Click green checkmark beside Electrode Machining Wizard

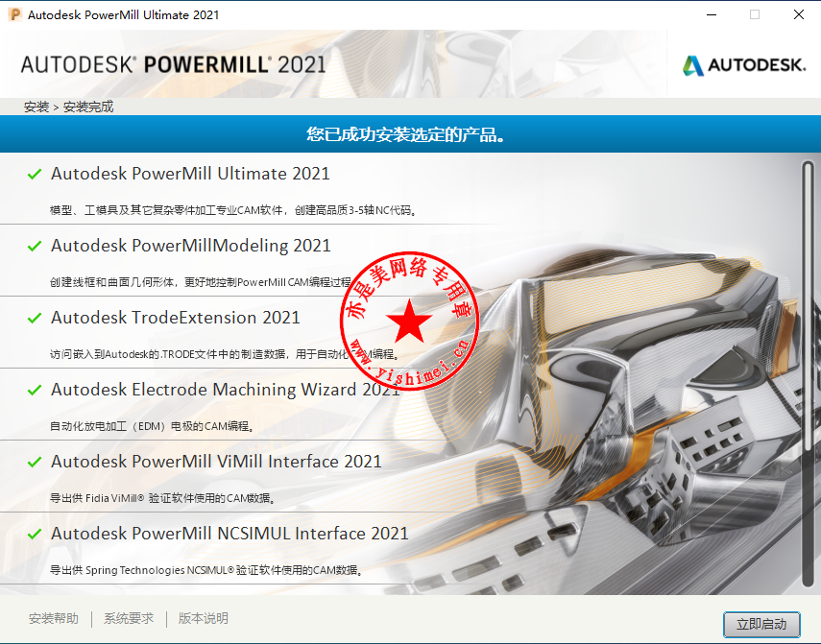pyautogui.click(x=35, y=390)
